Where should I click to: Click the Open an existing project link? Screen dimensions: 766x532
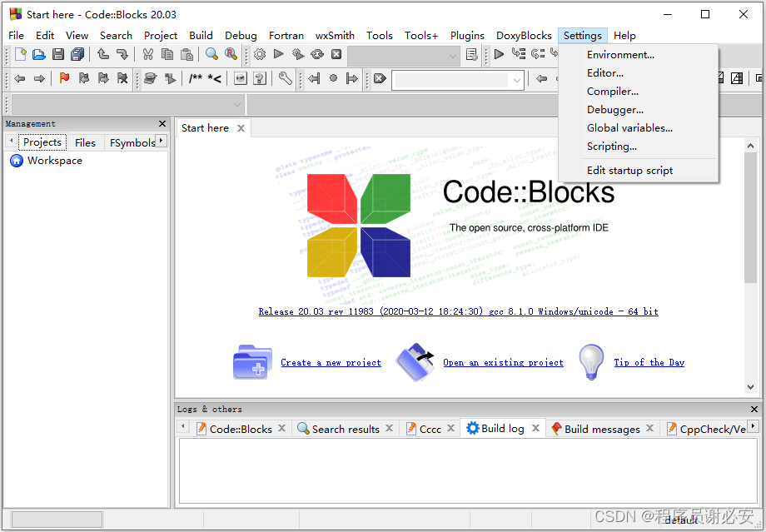[503, 362]
